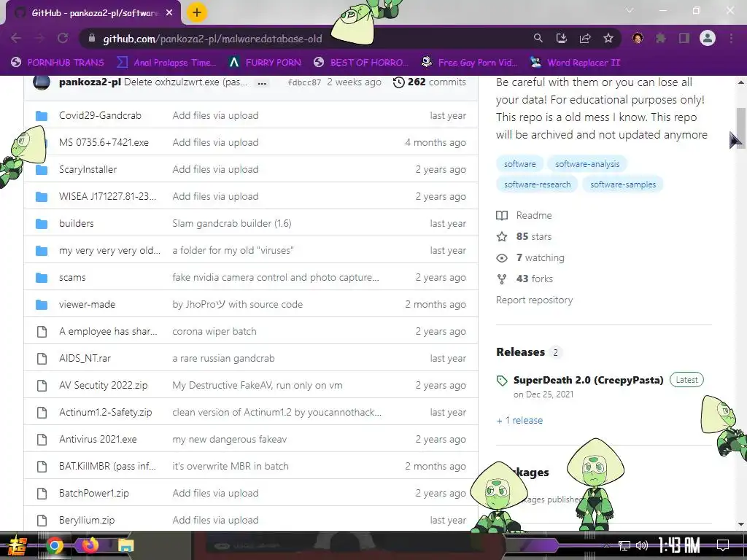Open a new browser tab
The width and height of the screenshot is (747, 560).
(x=197, y=12)
